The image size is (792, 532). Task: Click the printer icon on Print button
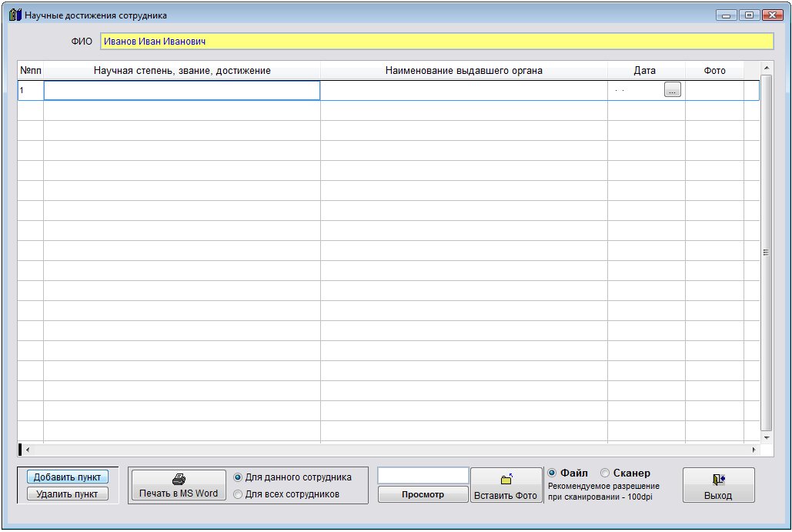179,479
